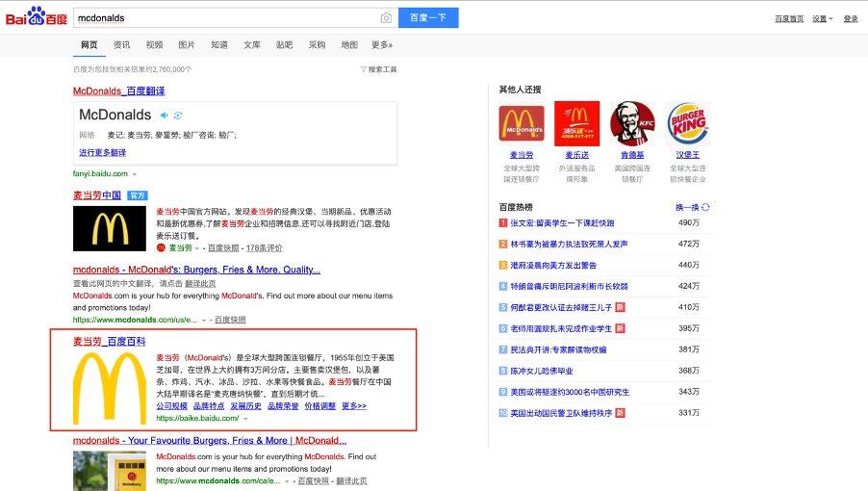Click the Baidu logo
The width and height of the screenshot is (868, 491).
tap(37, 17)
